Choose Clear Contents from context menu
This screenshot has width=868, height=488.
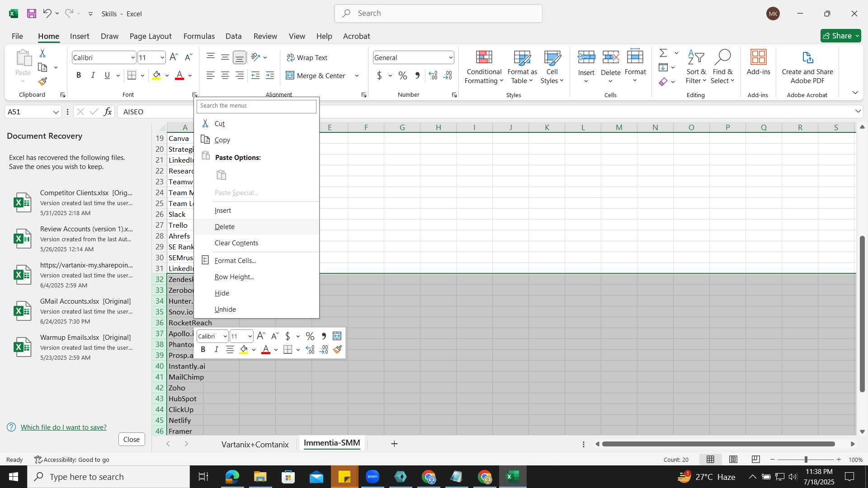pyautogui.click(x=256, y=243)
